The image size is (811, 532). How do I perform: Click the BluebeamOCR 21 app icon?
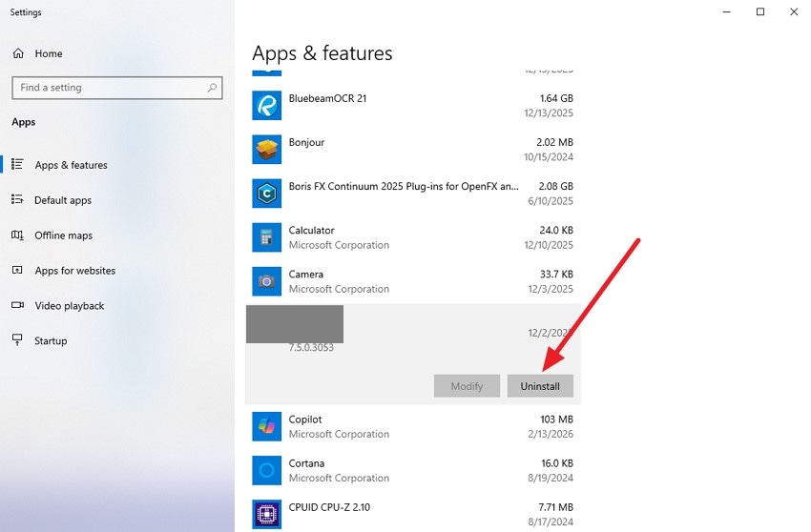click(267, 106)
